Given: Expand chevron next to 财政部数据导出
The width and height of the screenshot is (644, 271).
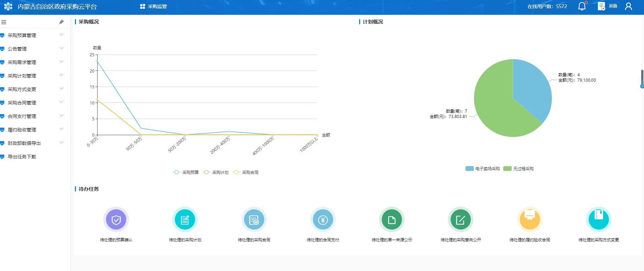Looking at the screenshot, I should click(x=61, y=143).
